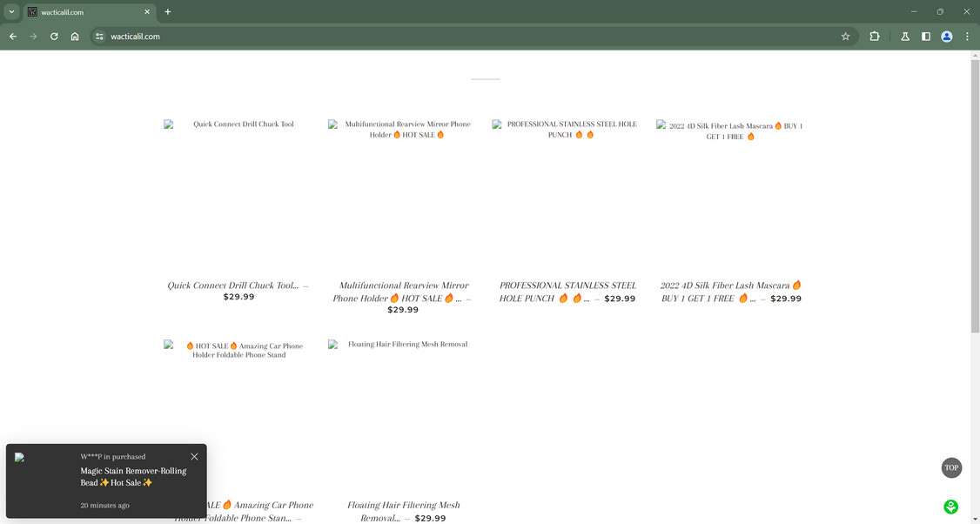Image resolution: width=980 pixels, height=524 pixels.
Task: Open the Chrome profile avatar icon
Action: coord(946,37)
